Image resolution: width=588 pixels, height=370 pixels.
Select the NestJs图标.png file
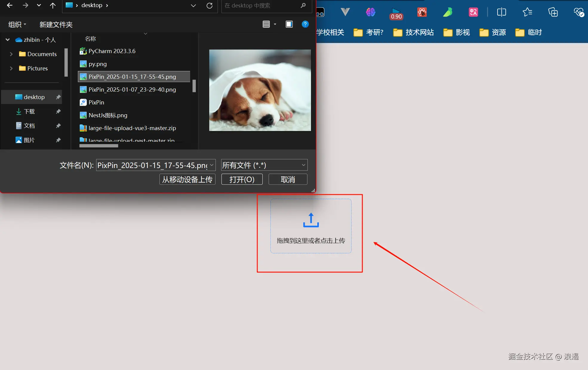(x=108, y=115)
